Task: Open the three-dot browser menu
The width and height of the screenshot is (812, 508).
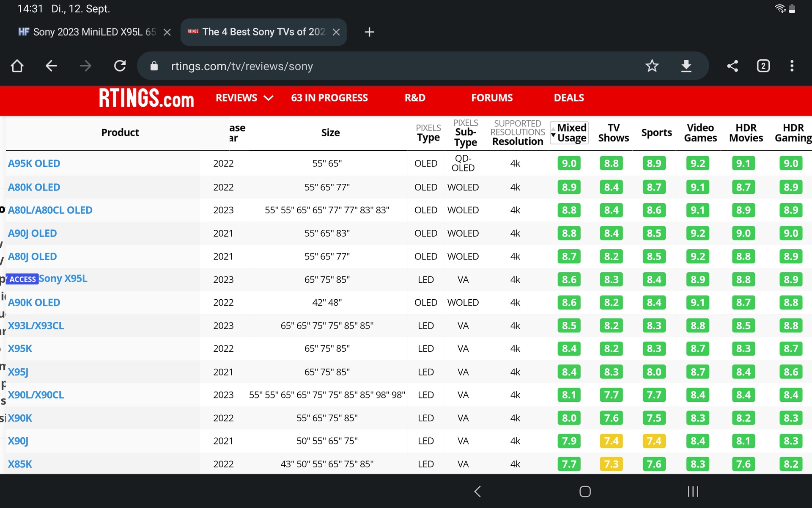Action: pos(792,66)
